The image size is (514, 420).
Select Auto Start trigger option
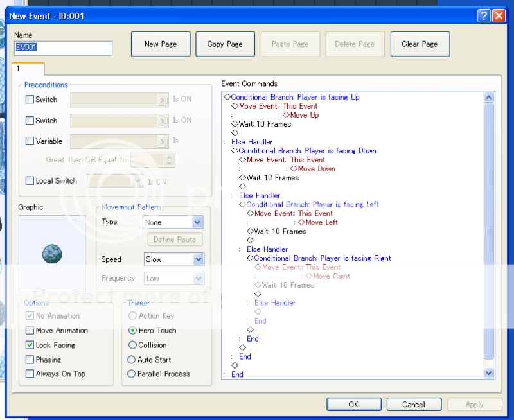tap(132, 360)
